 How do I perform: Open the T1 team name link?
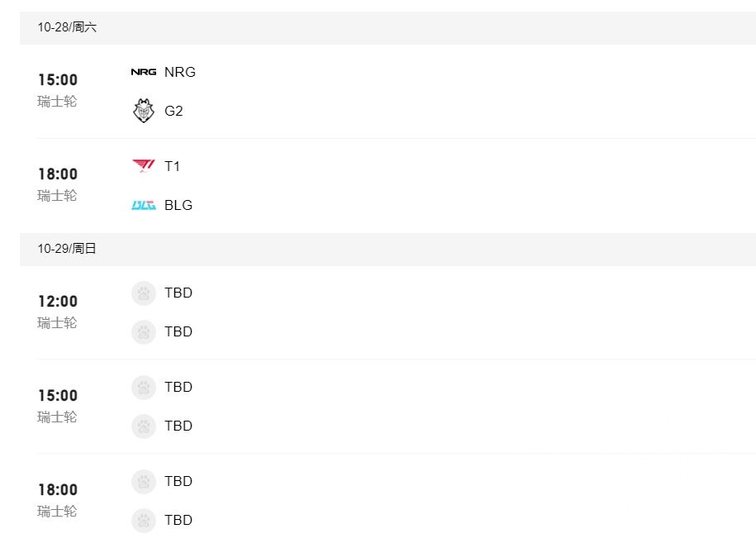point(172,166)
